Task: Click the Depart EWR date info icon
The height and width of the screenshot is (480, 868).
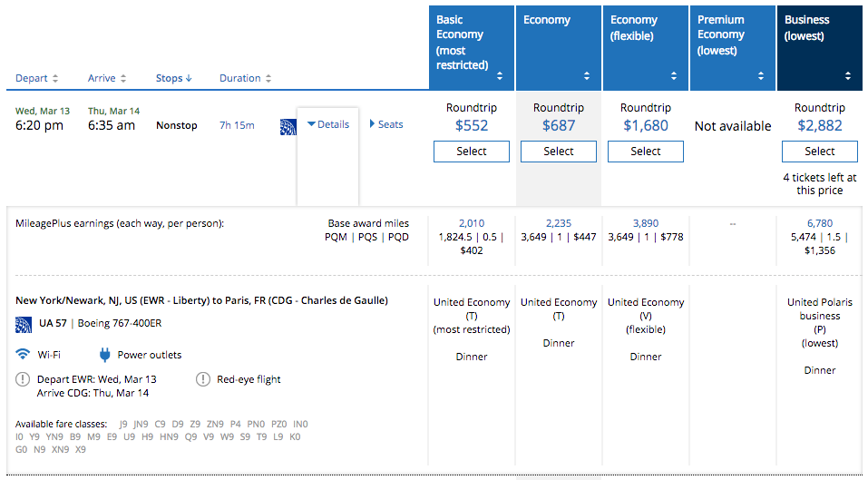Action: [23, 379]
